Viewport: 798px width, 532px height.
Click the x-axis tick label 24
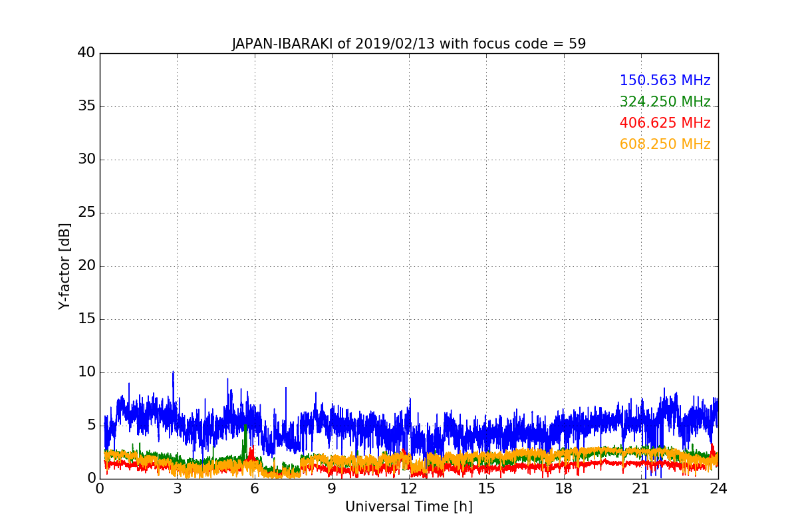(718, 488)
